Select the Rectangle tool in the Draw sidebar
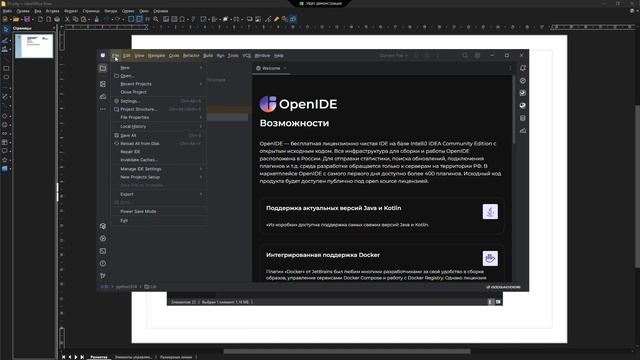640x360 pixels. [6, 68]
